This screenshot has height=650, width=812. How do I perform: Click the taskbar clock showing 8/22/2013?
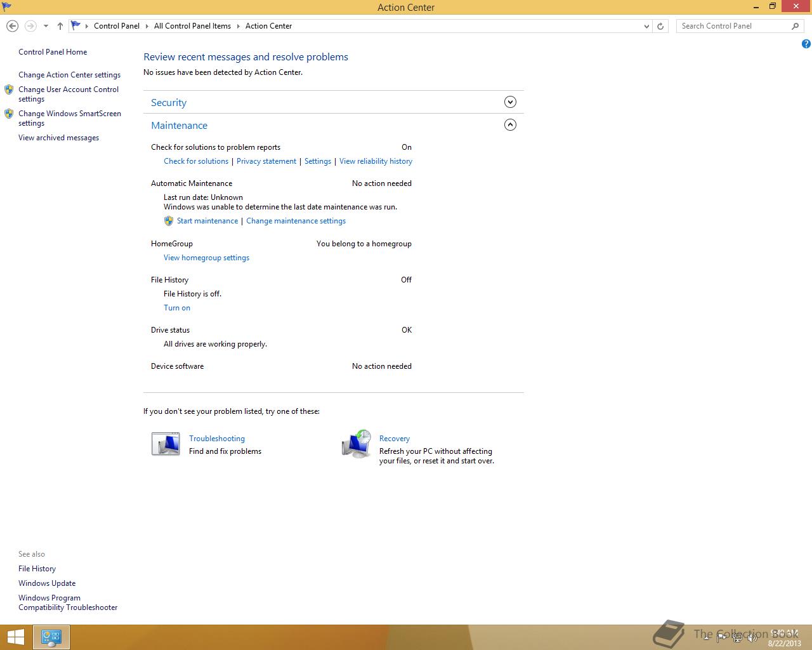click(x=785, y=638)
